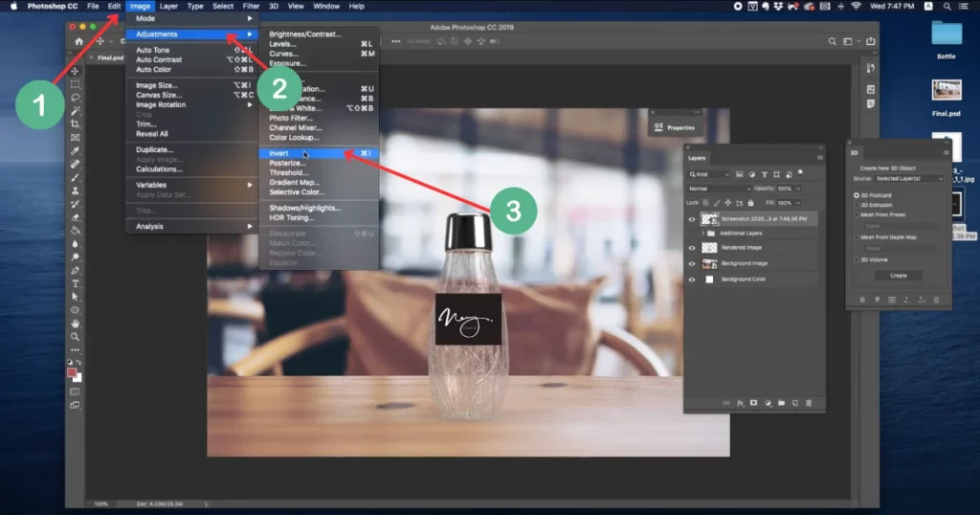Toggle the lock all layer icon
This screenshot has height=515, width=980.
750,203
